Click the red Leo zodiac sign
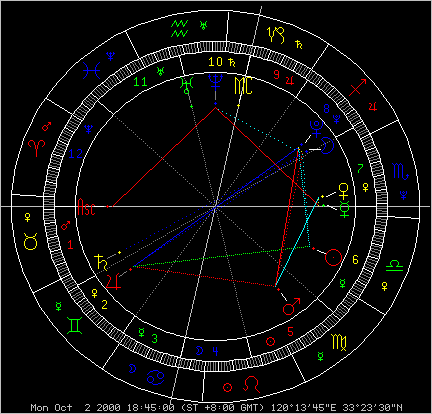 pos(251,384)
